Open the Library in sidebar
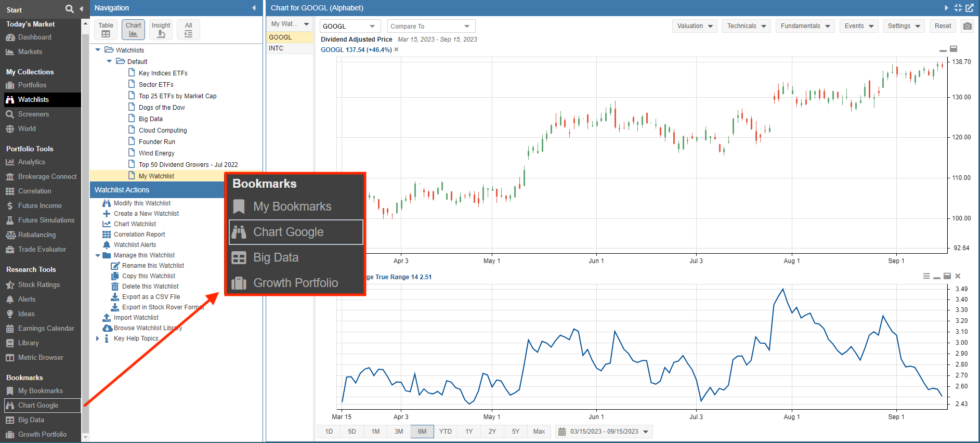The image size is (980, 443). click(28, 343)
